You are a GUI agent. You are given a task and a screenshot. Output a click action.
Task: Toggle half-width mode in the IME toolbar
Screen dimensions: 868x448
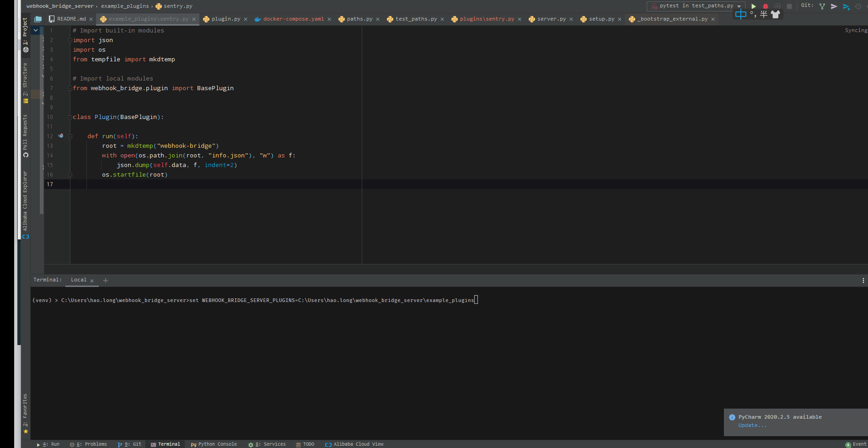tap(763, 14)
